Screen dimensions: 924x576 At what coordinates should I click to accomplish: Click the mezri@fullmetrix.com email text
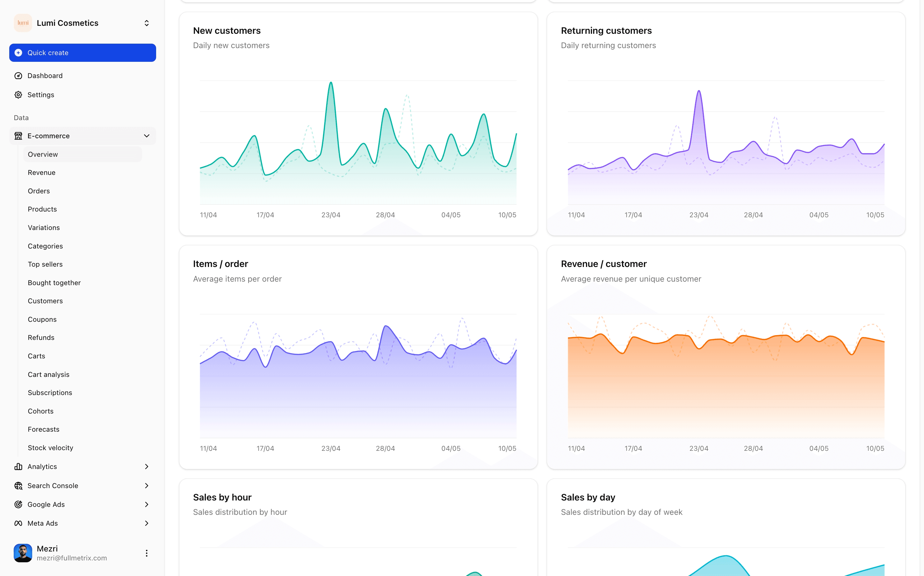click(x=72, y=558)
